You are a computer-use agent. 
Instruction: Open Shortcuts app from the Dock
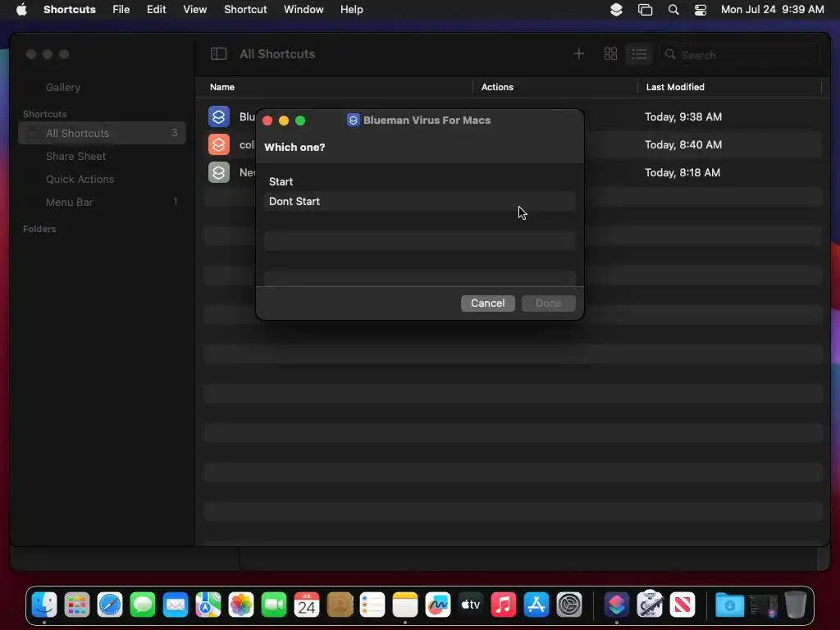(x=617, y=605)
